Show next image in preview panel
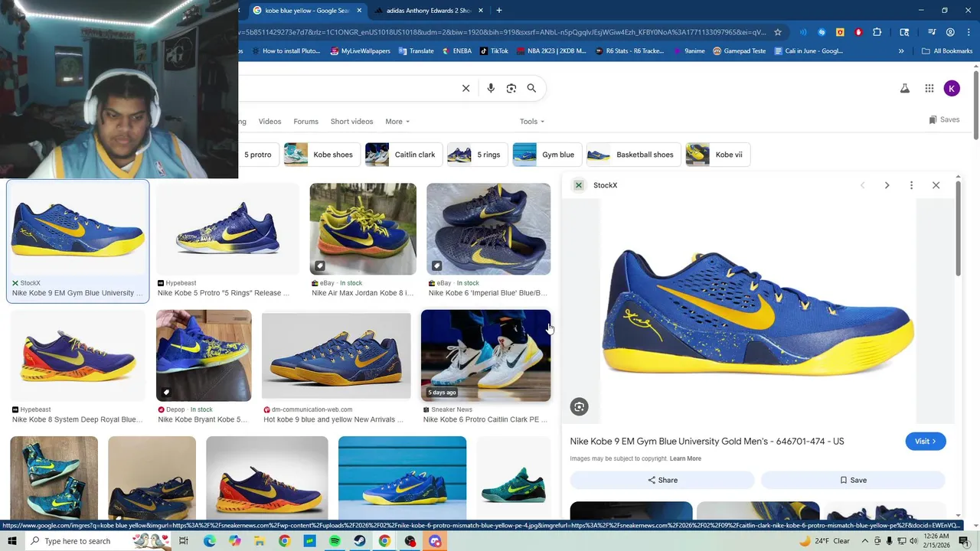The width and height of the screenshot is (980, 551). (887, 185)
